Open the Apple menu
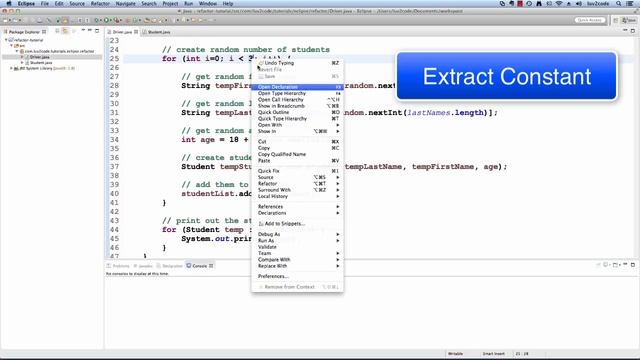640x360 pixels. [x=9, y=4]
